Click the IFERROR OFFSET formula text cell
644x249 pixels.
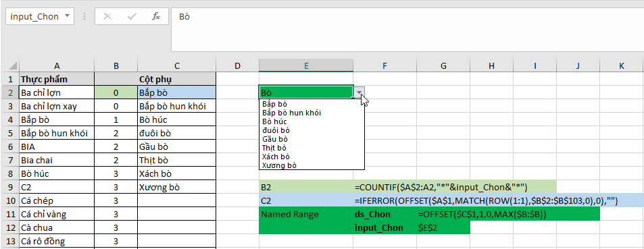coord(486,200)
